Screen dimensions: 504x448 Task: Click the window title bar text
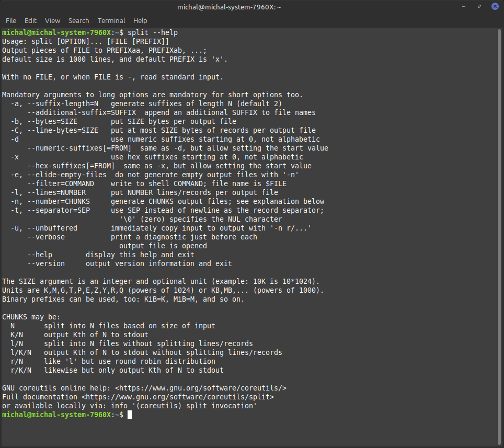point(251,7)
